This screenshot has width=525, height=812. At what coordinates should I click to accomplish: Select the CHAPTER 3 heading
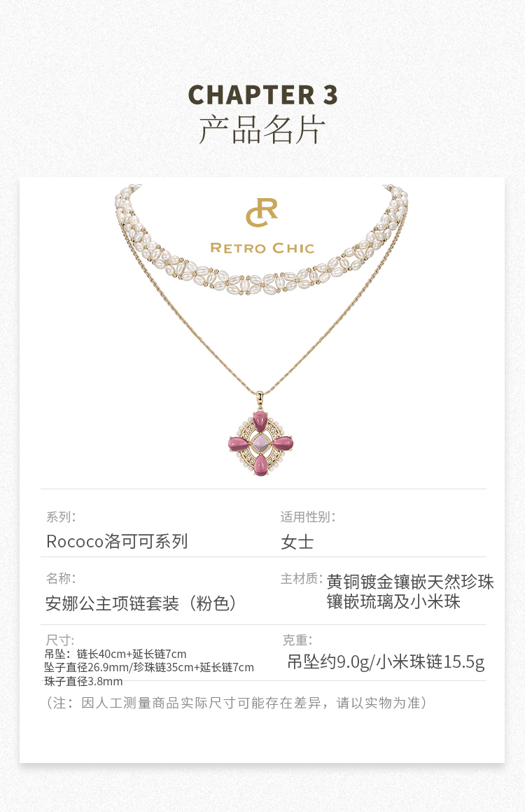(x=262, y=95)
